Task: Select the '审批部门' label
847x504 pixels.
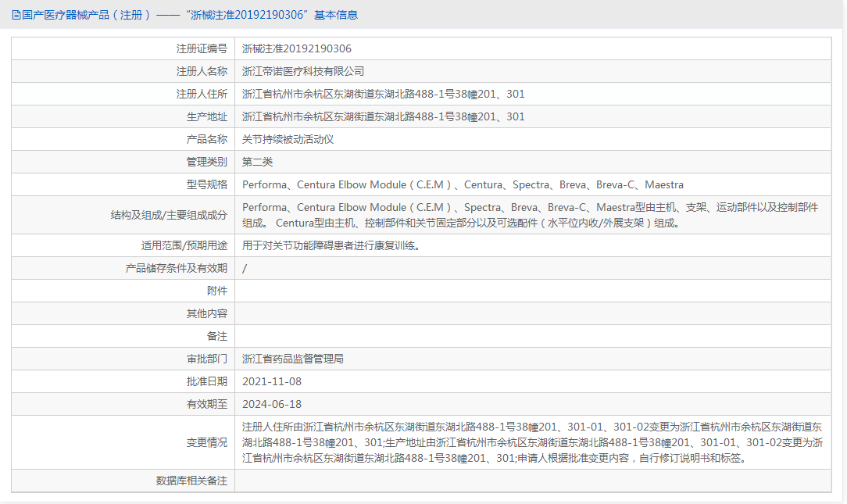Action: pyautogui.click(x=207, y=359)
